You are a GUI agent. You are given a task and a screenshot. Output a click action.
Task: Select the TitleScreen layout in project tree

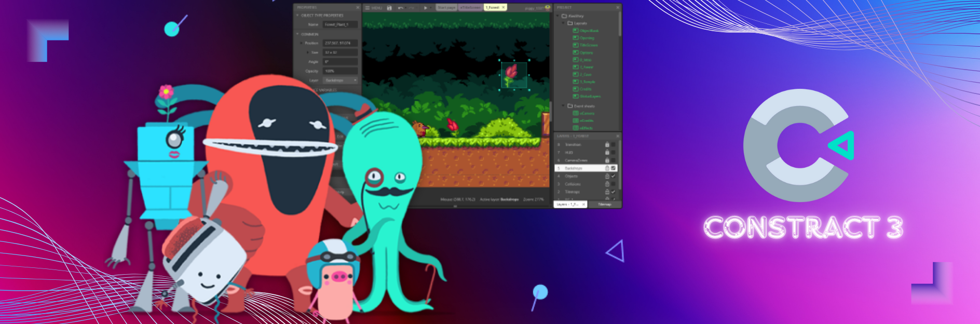click(x=589, y=45)
